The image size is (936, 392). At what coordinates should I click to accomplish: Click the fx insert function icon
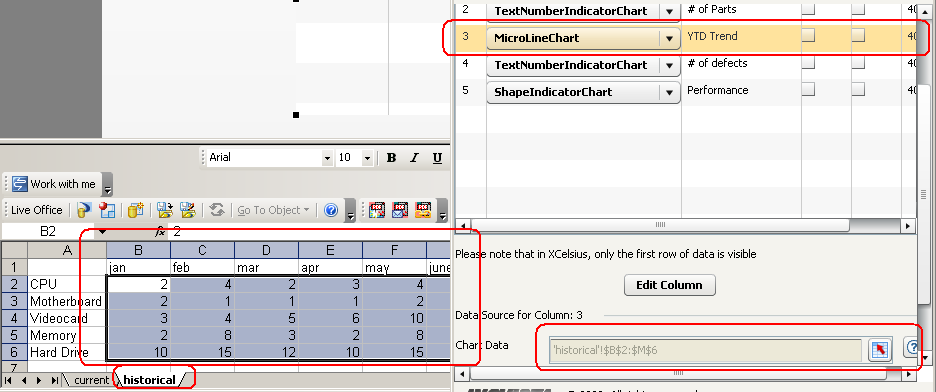pyautogui.click(x=160, y=232)
